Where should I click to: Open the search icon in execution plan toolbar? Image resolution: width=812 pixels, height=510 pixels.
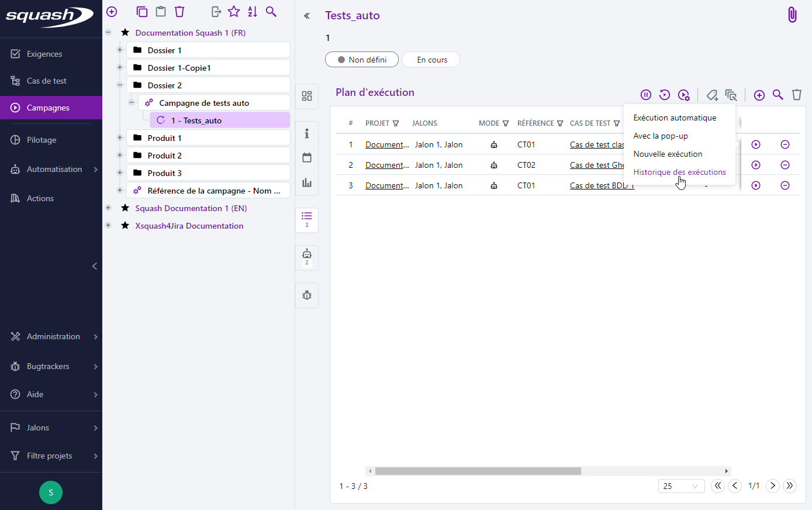coord(778,95)
